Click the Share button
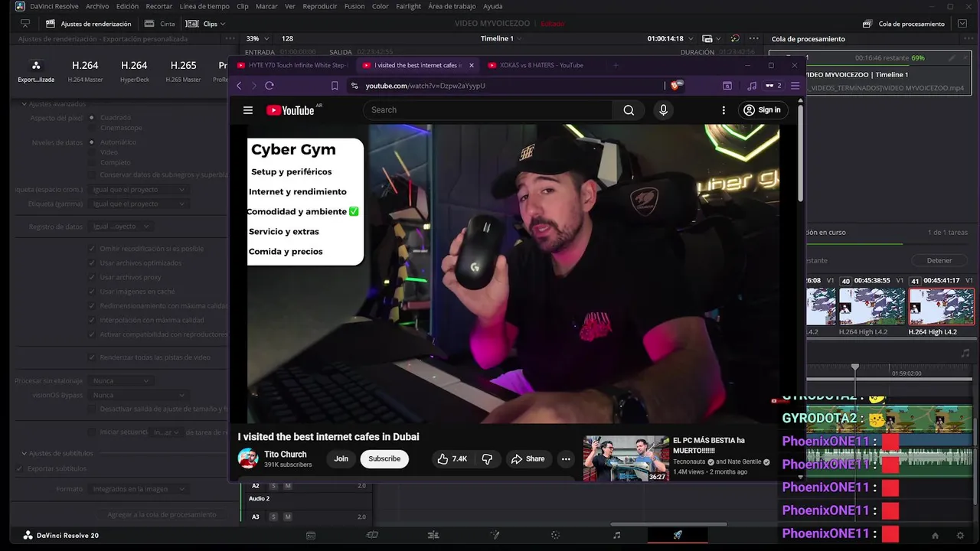The image size is (980, 551). 528,458
